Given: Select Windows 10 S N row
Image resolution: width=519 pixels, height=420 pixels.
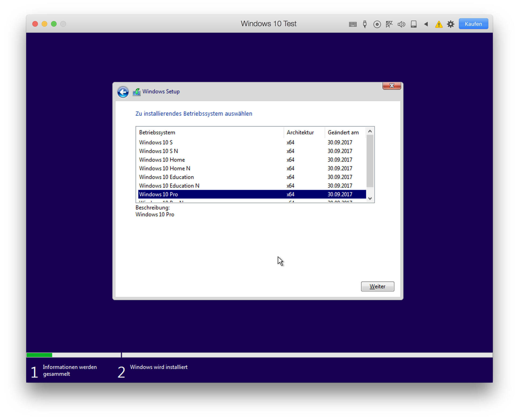Looking at the screenshot, I should [x=252, y=151].
